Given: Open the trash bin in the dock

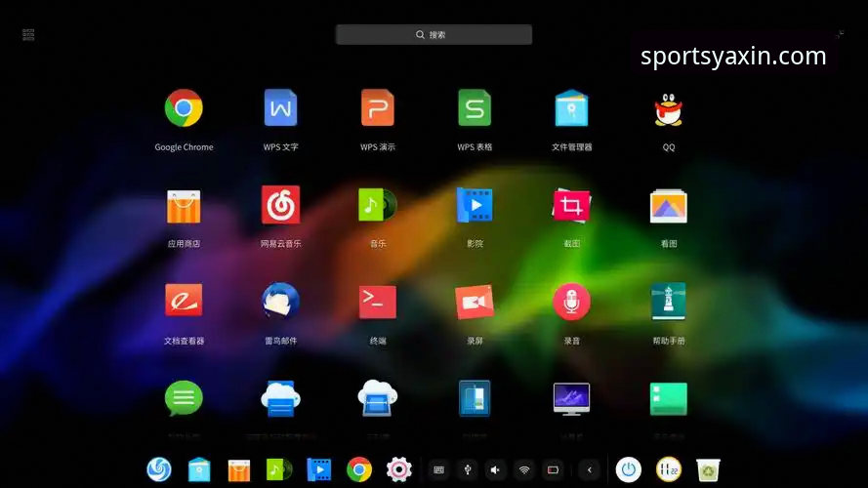Looking at the screenshot, I should (708, 470).
